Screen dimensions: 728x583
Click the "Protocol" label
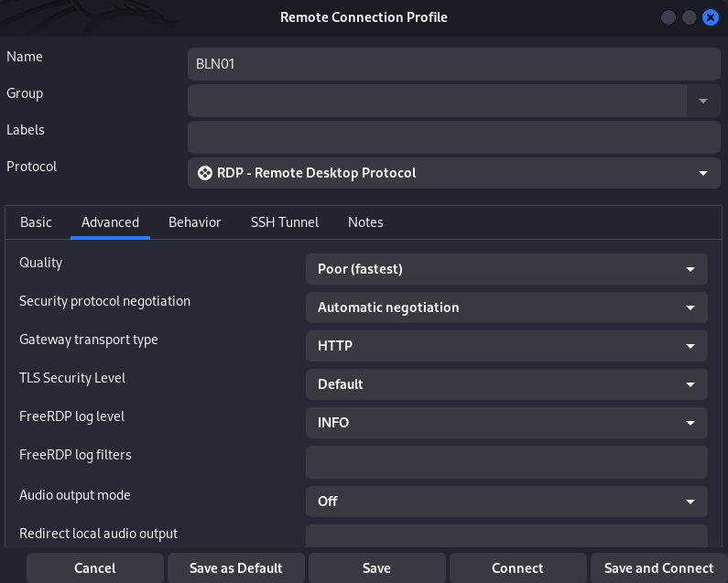coord(31,167)
